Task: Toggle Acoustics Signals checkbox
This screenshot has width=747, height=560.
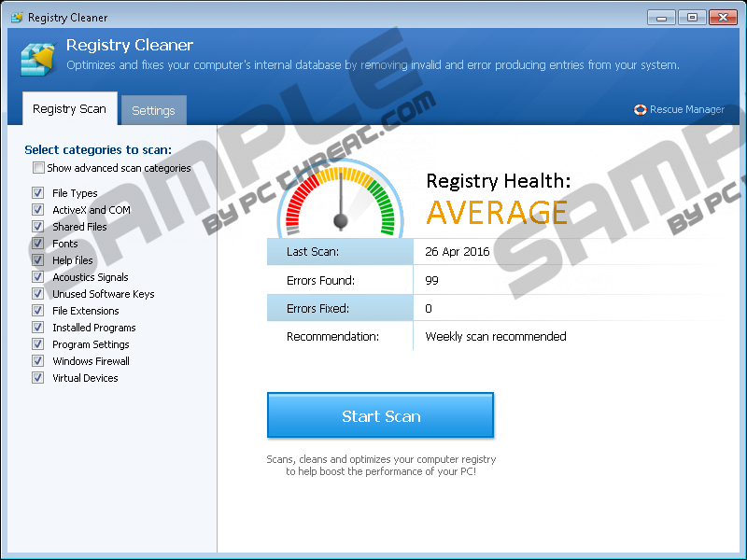Action: 37,276
